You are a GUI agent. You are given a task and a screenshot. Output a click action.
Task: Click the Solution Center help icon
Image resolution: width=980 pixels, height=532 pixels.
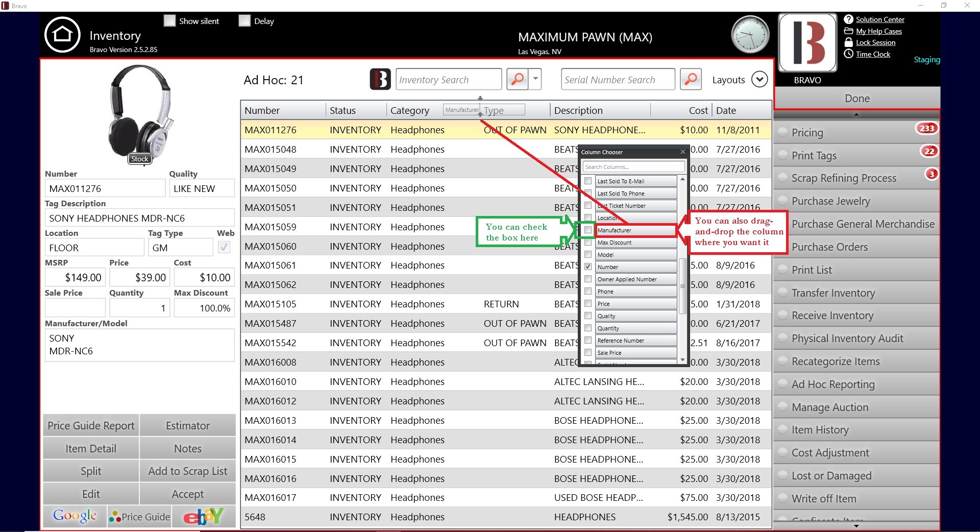pos(848,19)
